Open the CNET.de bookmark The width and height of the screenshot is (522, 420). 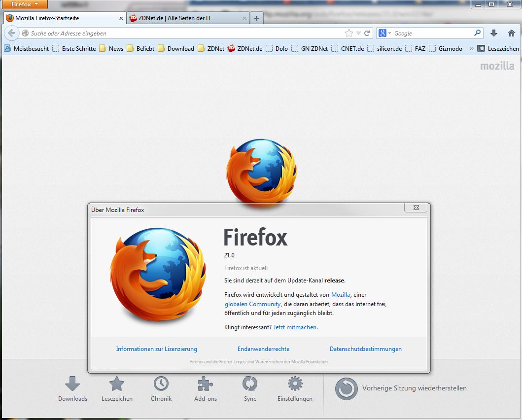[348, 49]
